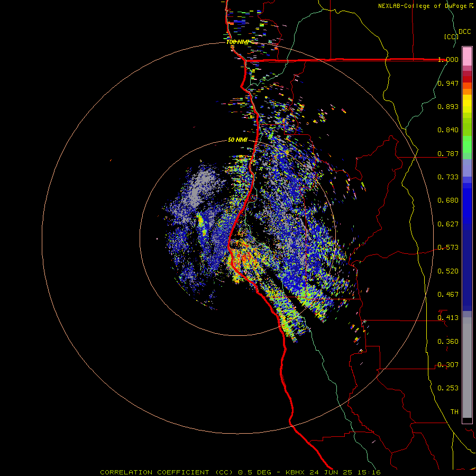This screenshot has height=476, width=476.
Task: Click the 100 NMI range ring label
Action: coord(237,42)
